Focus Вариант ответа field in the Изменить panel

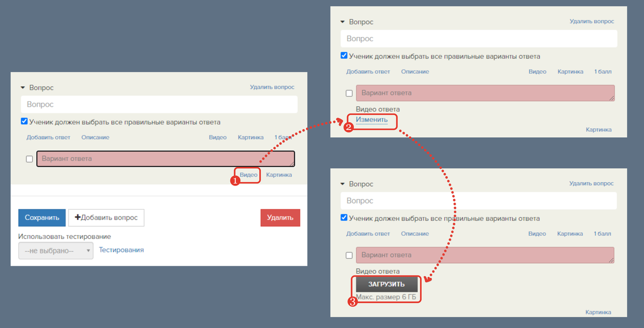pos(485,93)
